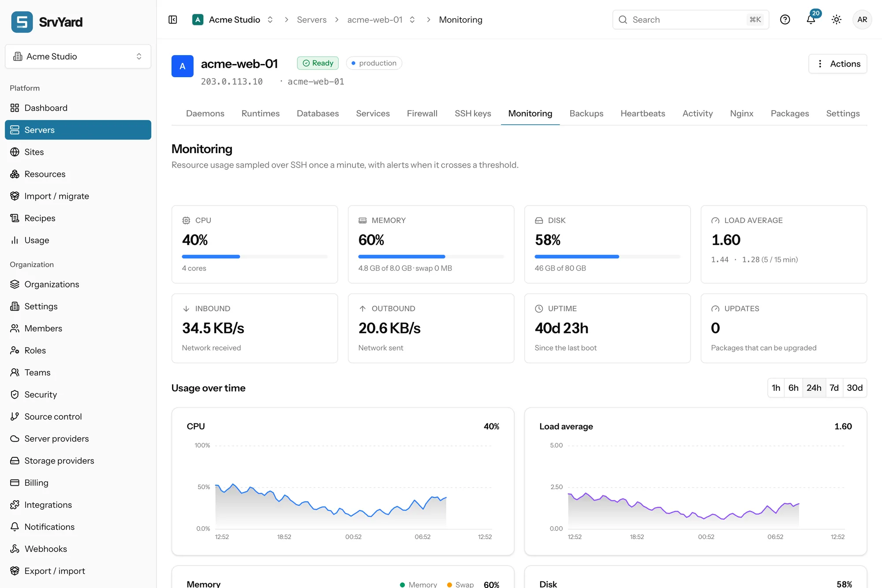Image resolution: width=882 pixels, height=588 pixels.
Task: Click the CPU 40% progress bar
Action: pos(255,257)
